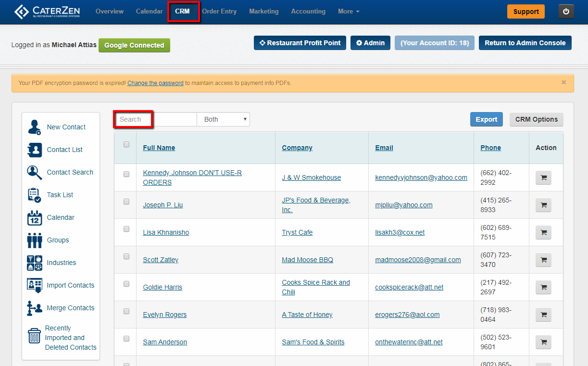Go to Calendar in top navigation
This screenshot has width=588, height=366.
[149, 11]
